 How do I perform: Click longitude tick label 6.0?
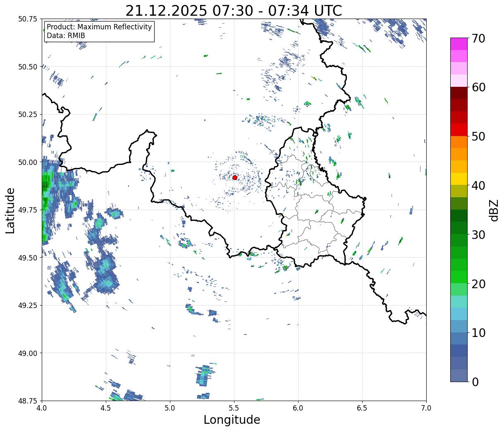click(x=298, y=408)
